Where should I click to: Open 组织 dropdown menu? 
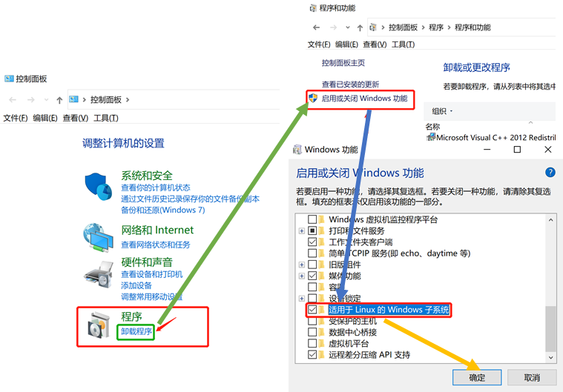click(x=442, y=111)
